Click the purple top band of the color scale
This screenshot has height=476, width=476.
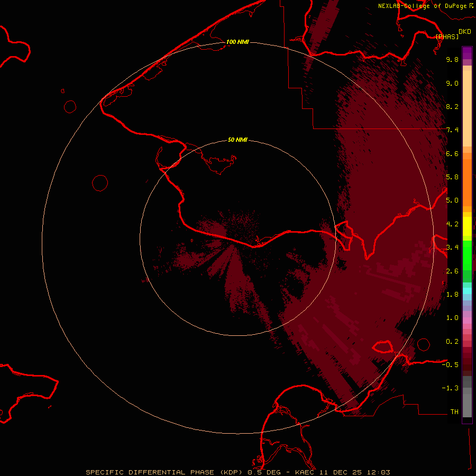pos(467,53)
